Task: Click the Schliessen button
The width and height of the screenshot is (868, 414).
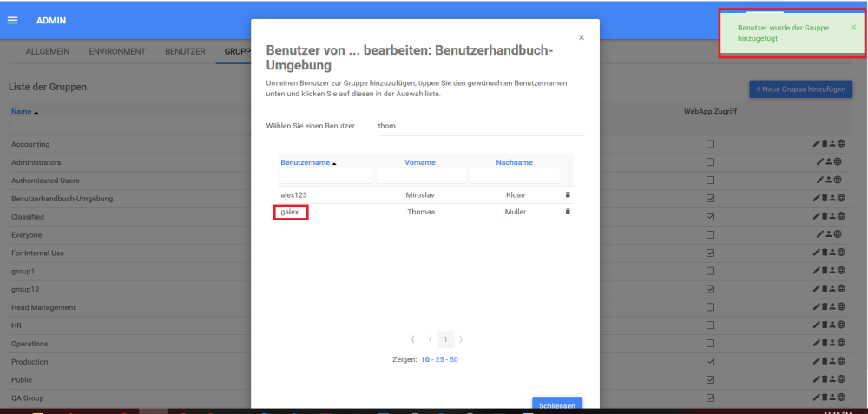Action: coord(557,404)
